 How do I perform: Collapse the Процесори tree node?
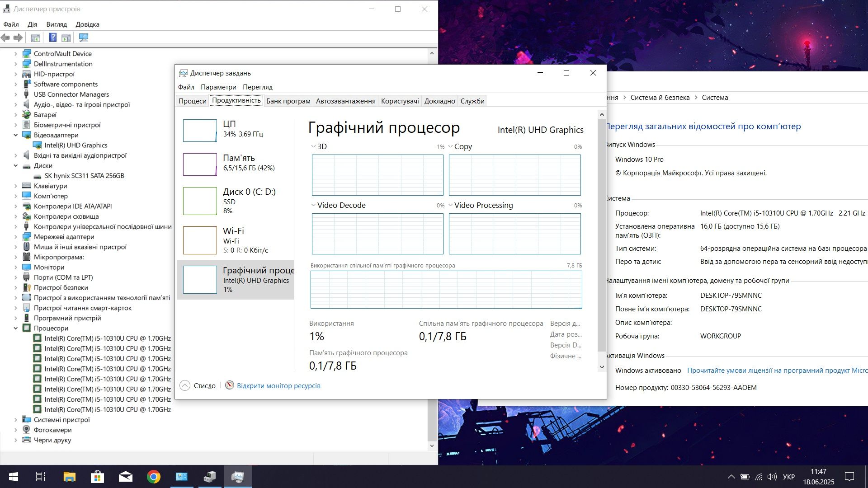16,328
